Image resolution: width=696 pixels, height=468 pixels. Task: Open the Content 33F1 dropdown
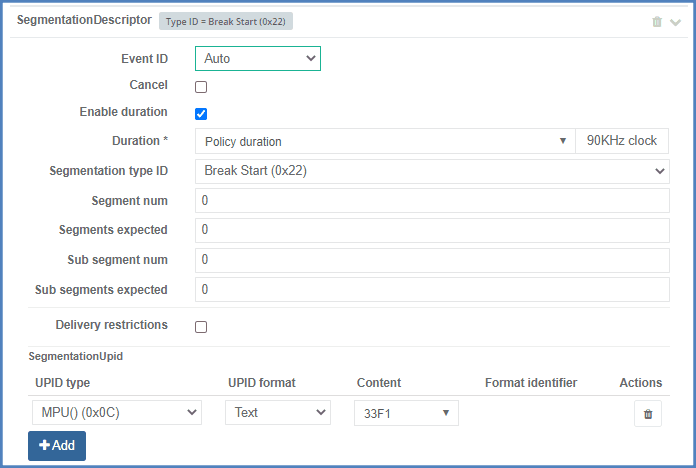406,413
